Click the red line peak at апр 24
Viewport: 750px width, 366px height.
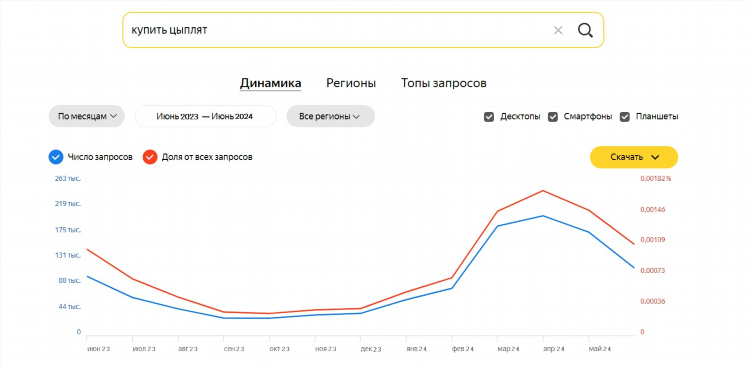click(x=542, y=190)
